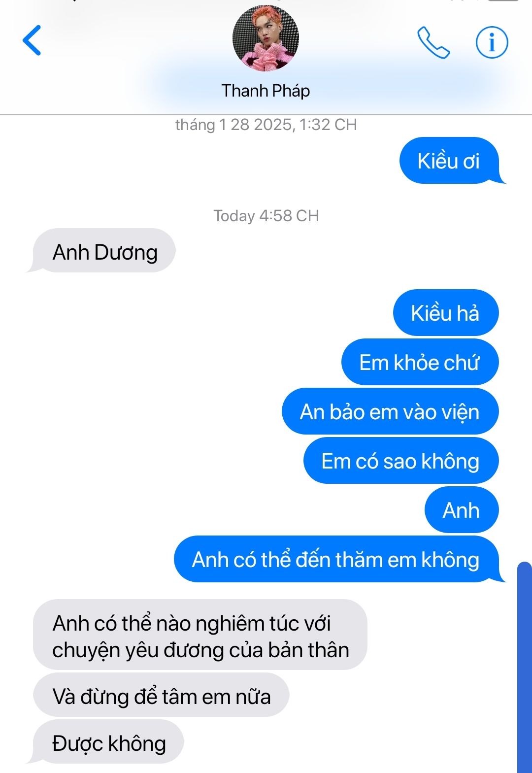Tap the blue back chevron
The width and height of the screenshot is (532, 773).
click(32, 40)
